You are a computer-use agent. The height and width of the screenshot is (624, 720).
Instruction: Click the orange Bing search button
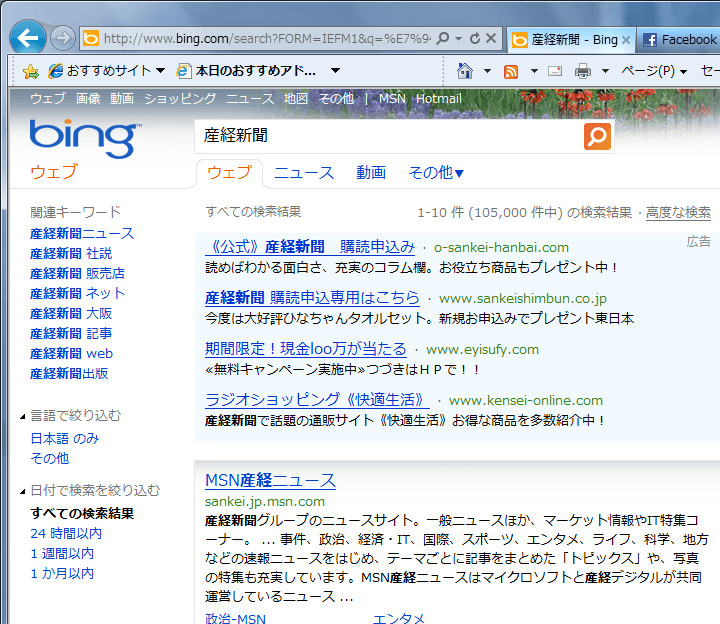(597, 136)
